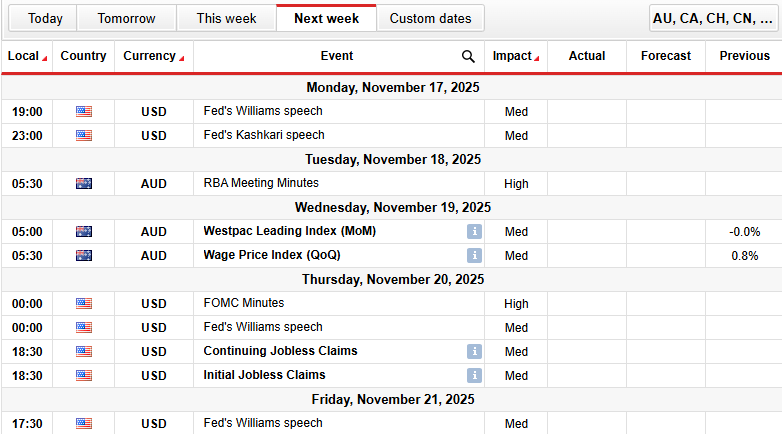Switch to the Today tab

(45, 18)
